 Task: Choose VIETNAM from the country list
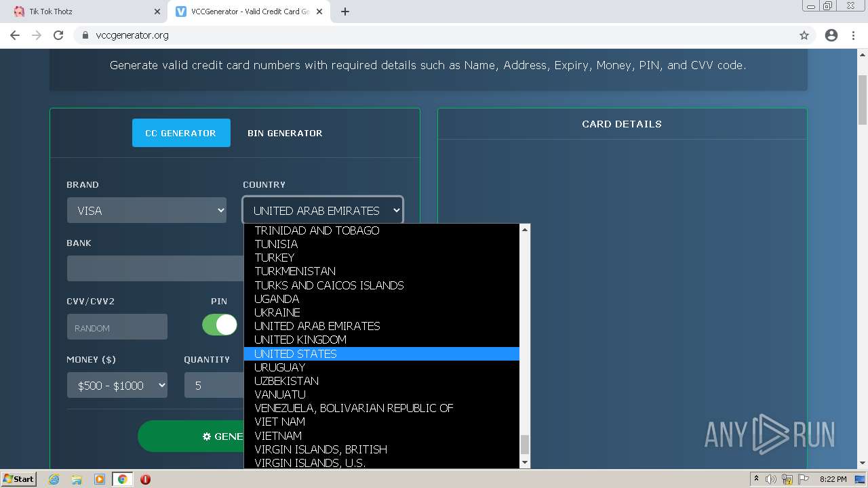382,436
